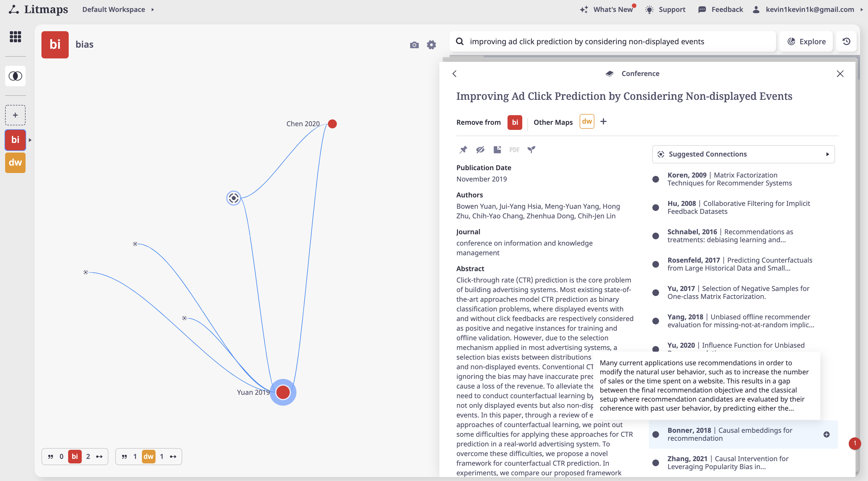Click the search magnifier icon

tap(460, 41)
